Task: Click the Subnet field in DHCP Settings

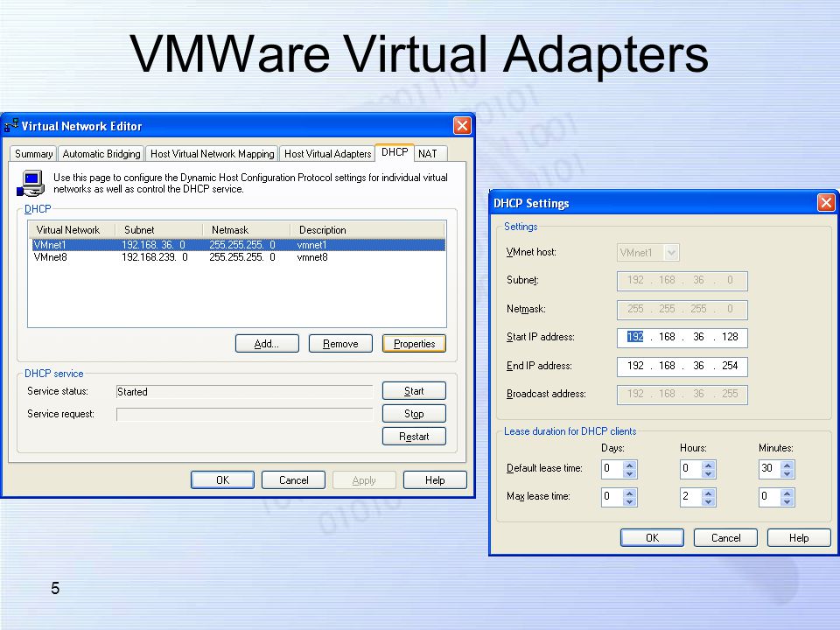Action: coord(682,280)
